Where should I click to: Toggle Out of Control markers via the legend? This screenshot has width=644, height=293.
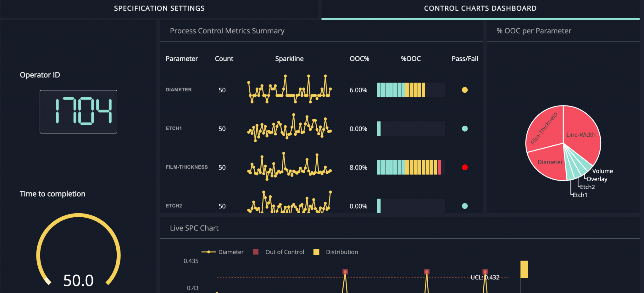coord(284,252)
